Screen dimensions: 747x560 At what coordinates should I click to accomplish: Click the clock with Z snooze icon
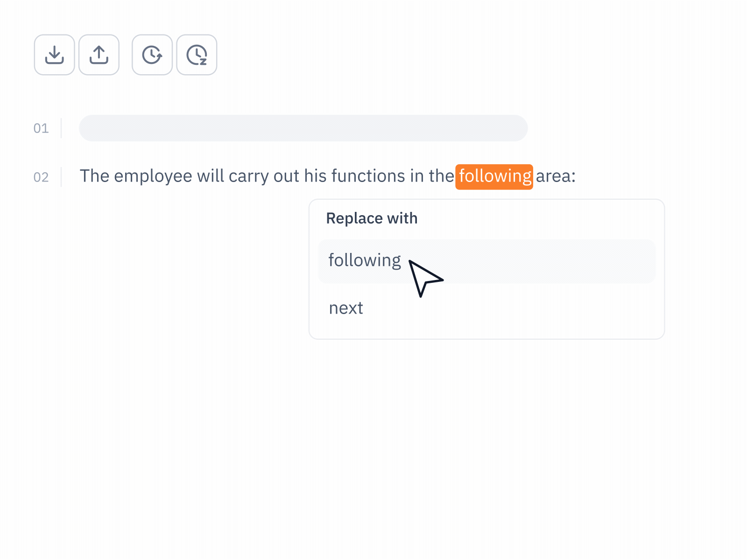(x=197, y=55)
